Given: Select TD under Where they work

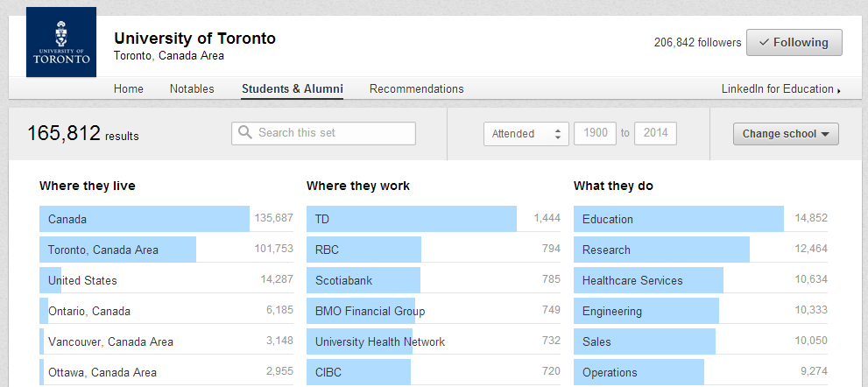Looking at the screenshot, I should point(322,219).
